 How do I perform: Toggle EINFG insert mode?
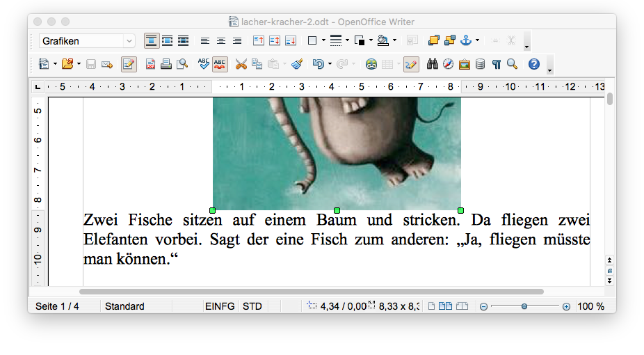[220, 306]
